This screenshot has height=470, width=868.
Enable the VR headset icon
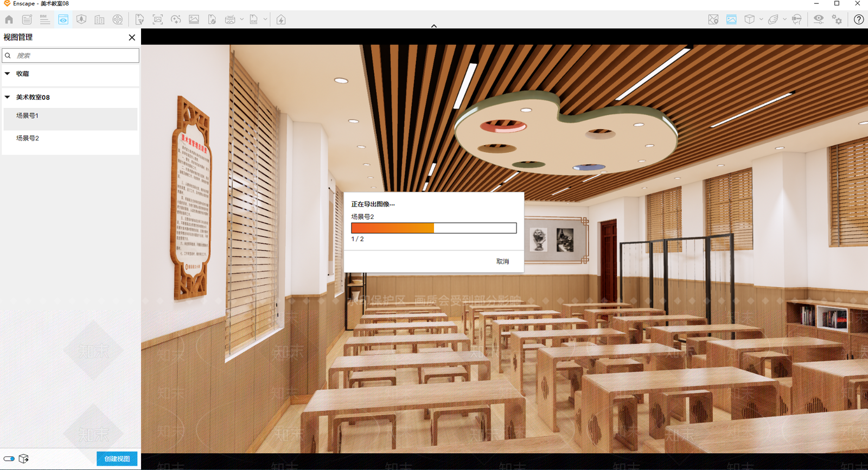tap(796, 20)
